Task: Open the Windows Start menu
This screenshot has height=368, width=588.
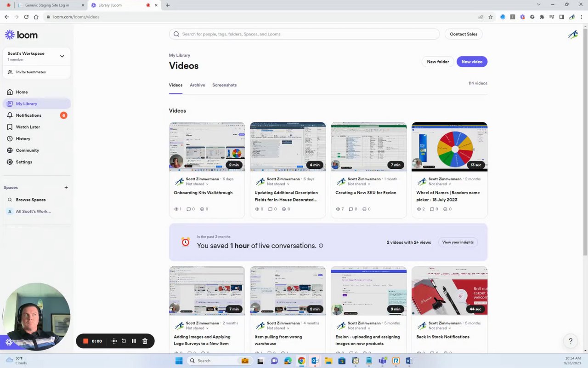Action: coord(179,361)
